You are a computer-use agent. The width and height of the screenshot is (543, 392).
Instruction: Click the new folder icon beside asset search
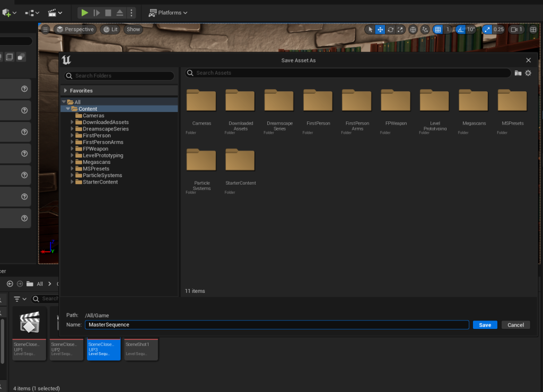518,73
